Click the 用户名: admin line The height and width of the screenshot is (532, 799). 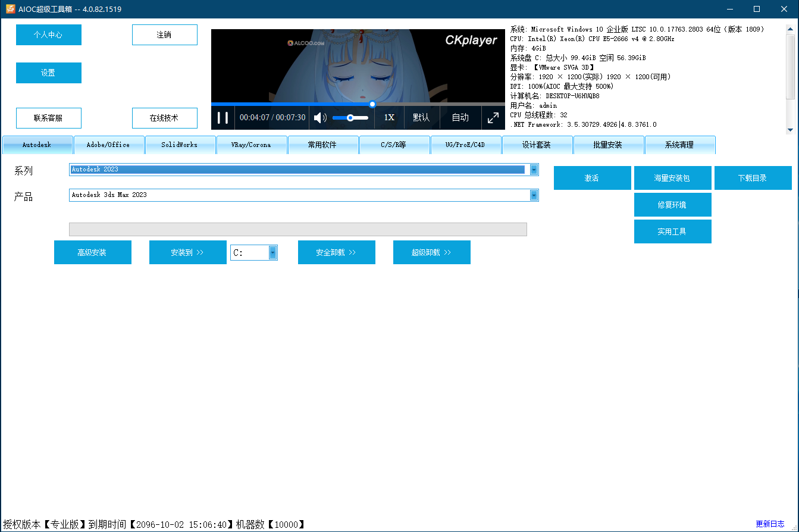[x=533, y=105]
